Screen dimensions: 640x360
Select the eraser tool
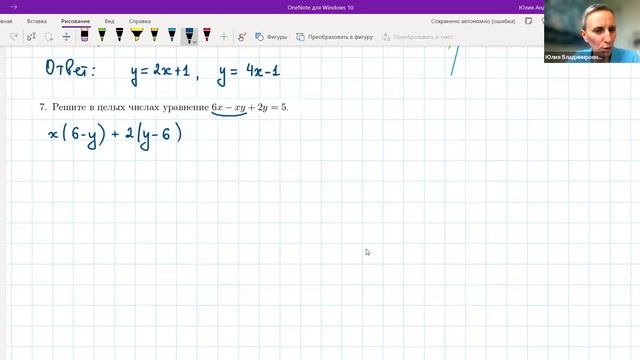(84, 36)
